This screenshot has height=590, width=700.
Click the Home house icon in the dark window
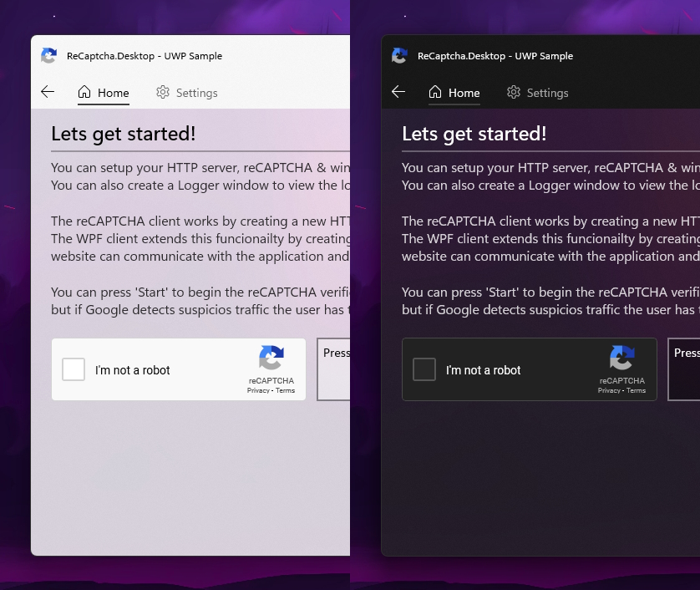coord(435,92)
